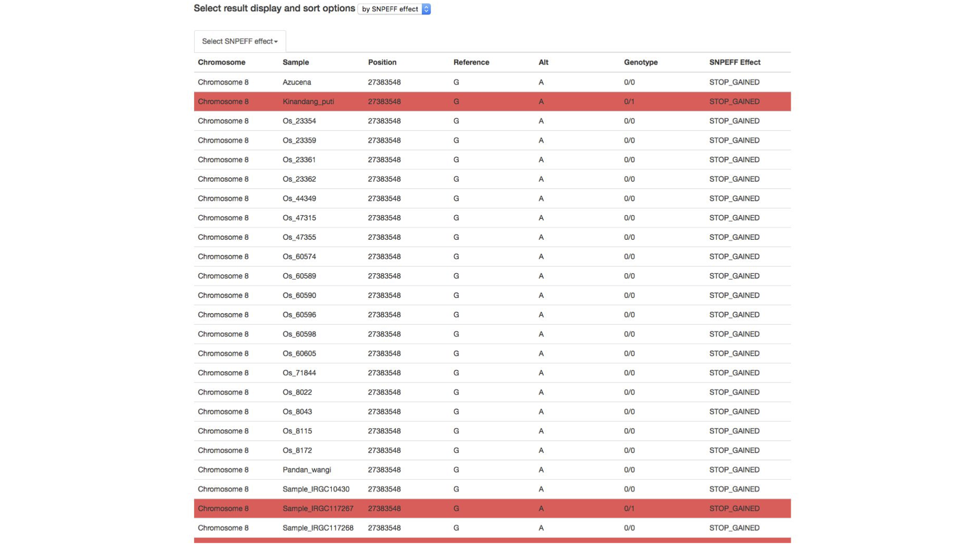The image size is (980, 551).
Task: Select the Os_47355 sample cell
Action: (299, 237)
